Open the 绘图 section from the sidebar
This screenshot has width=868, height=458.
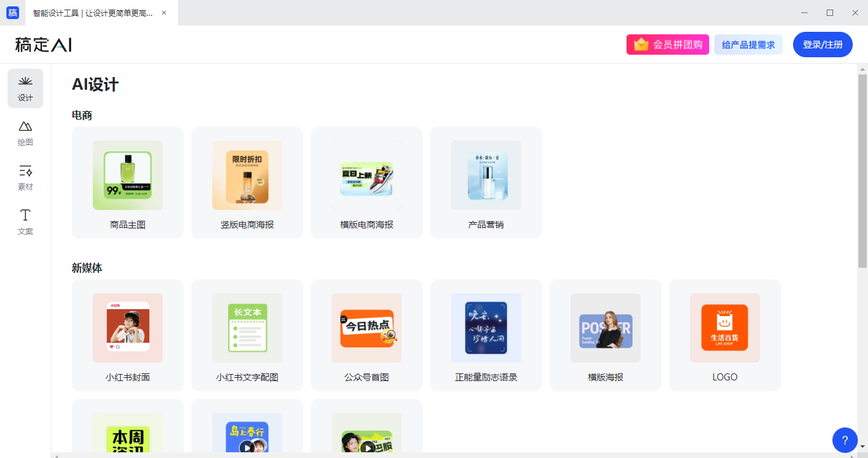[25, 133]
